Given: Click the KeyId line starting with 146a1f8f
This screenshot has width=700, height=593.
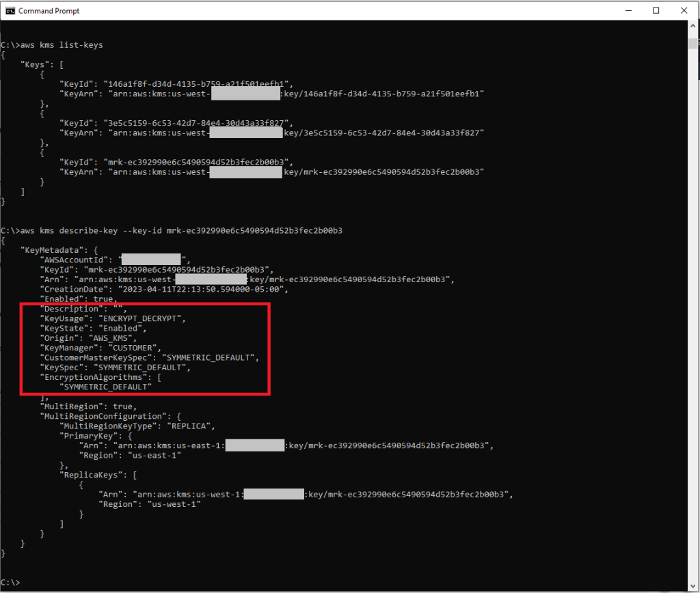Looking at the screenshot, I should 176,84.
